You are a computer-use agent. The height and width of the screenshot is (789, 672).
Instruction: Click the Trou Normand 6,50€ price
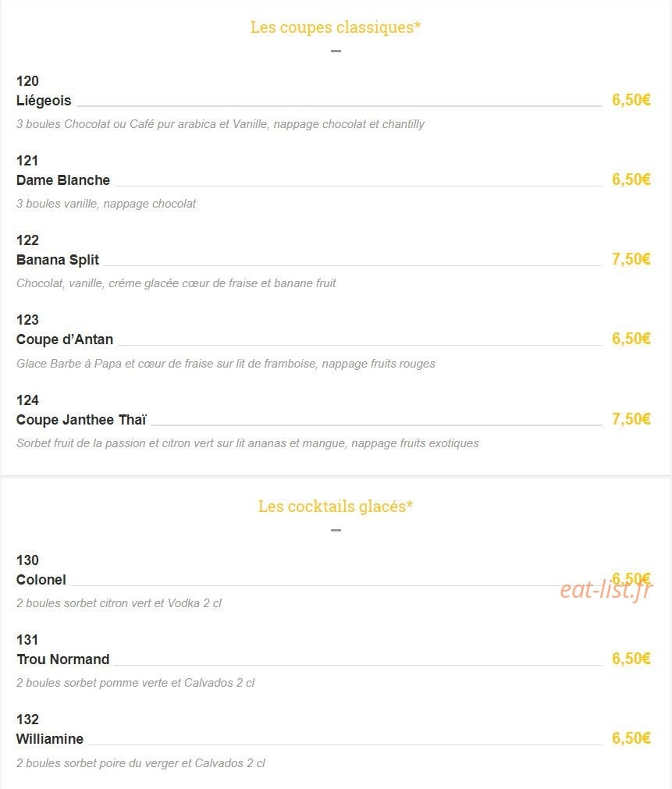(631, 659)
